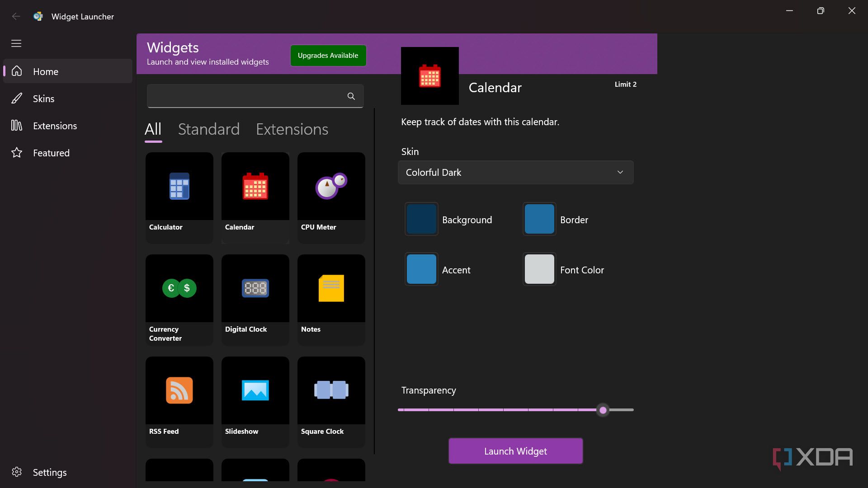This screenshot has width=868, height=488.
Task: Click the large Calendar preview icon
Action: pyautogui.click(x=429, y=76)
